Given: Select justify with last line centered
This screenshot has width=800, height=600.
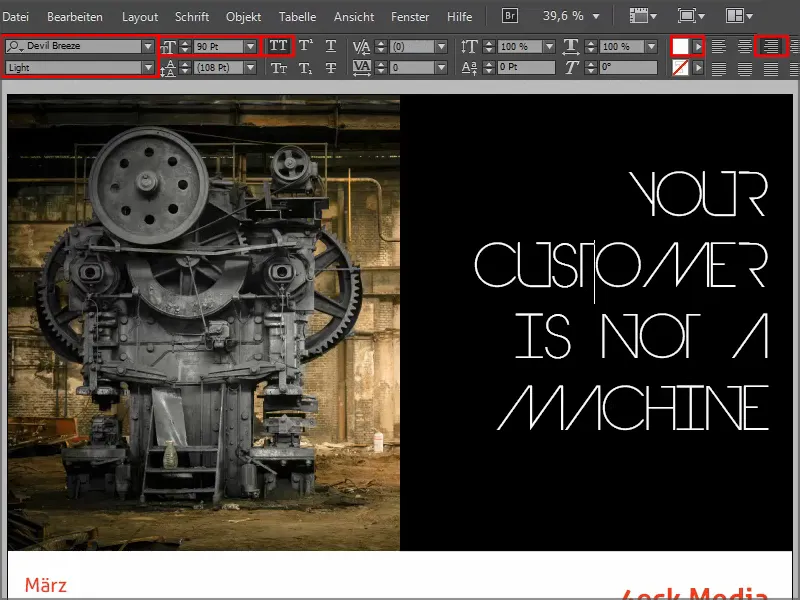Looking at the screenshot, I should pos(744,68).
